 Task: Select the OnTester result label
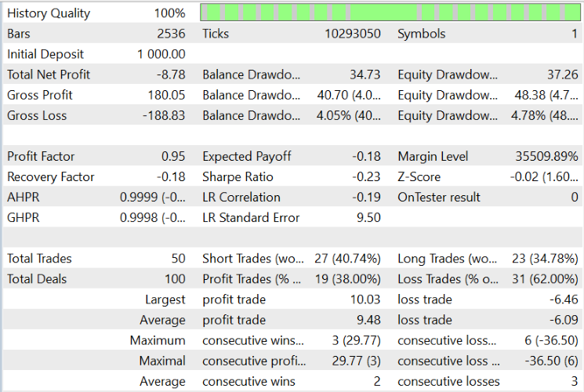[439, 198]
